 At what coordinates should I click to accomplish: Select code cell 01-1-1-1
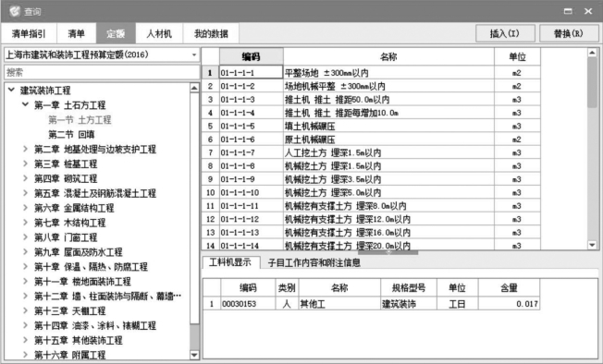point(252,73)
